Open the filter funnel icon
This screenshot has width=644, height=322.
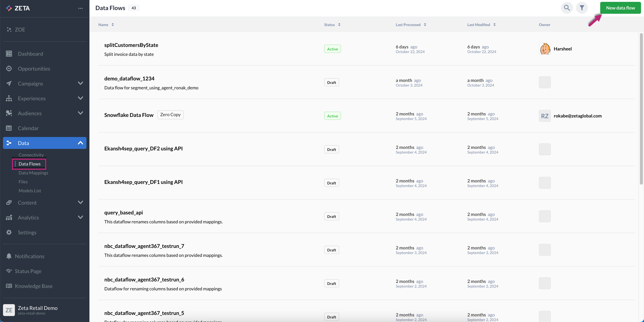[582, 8]
